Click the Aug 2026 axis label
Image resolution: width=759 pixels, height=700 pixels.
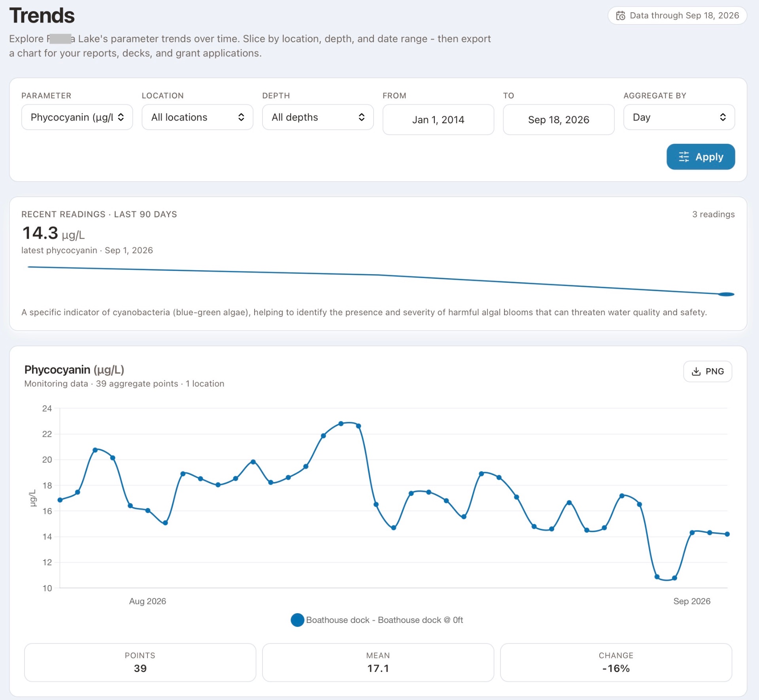tap(147, 601)
